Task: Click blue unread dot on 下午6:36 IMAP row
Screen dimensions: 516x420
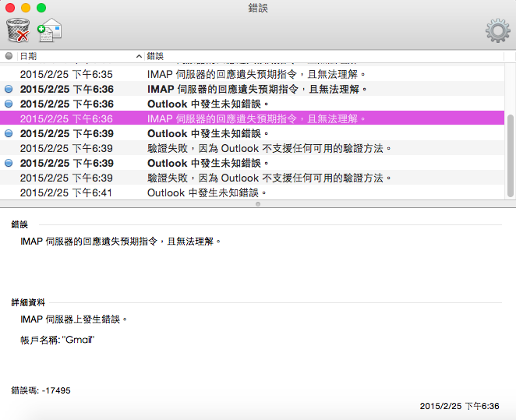Action: (9, 89)
